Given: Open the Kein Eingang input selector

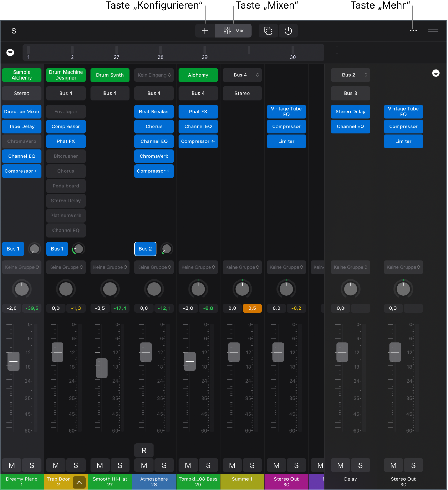Looking at the screenshot, I should tap(154, 75).
